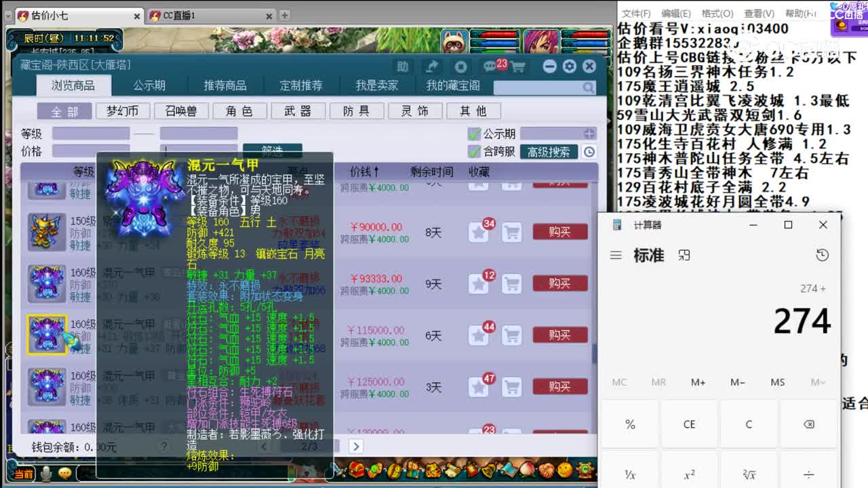Click calculator backspace key
The image size is (868, 488).
(x=808, y=424)
